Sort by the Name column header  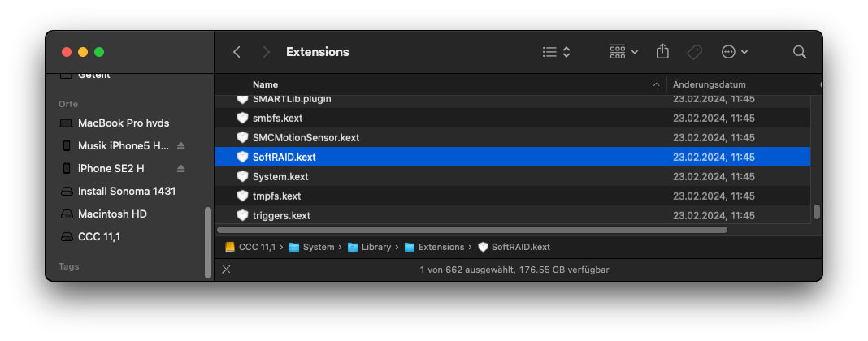265,84
